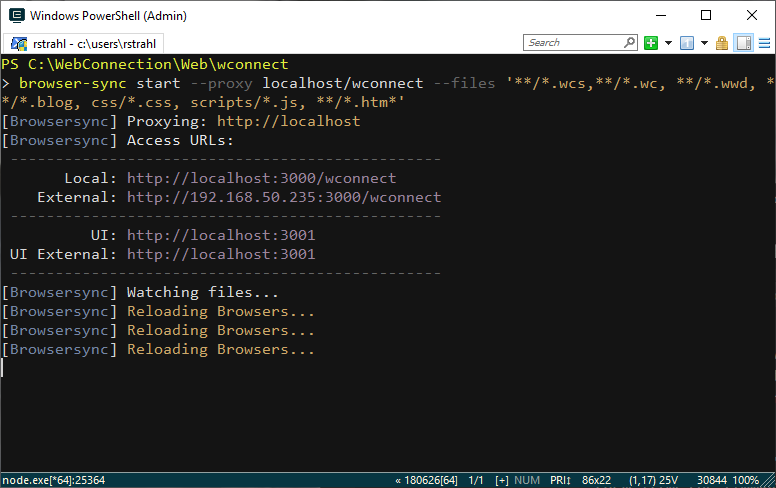Click the active console number 1 icon
The width and height of the screenshot is (776, 488).
pos(687,43)
